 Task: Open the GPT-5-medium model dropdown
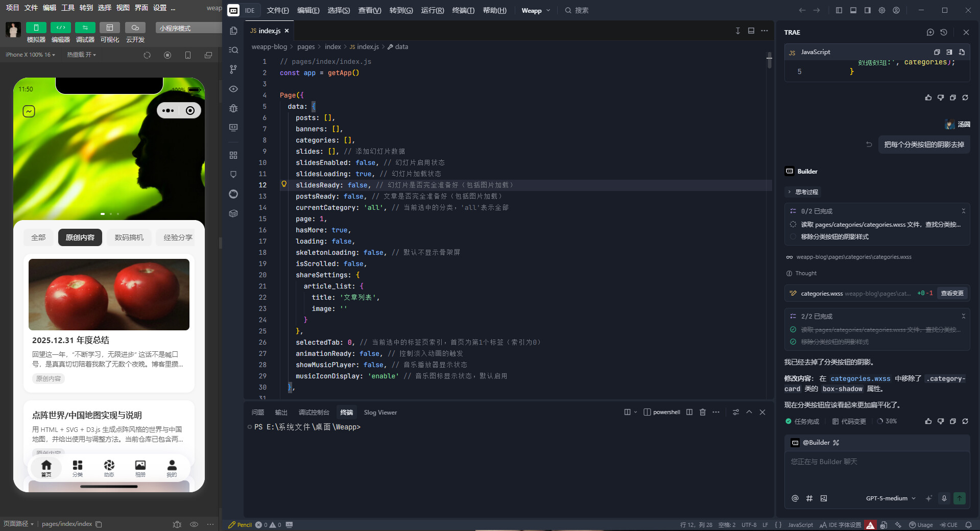891,498
